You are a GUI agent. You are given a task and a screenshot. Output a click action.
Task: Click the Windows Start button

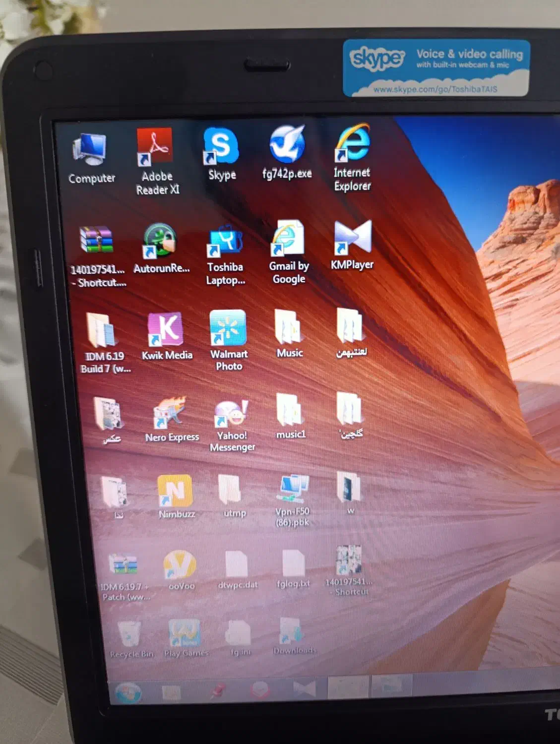pyautogui.click(x=128, y=692)
